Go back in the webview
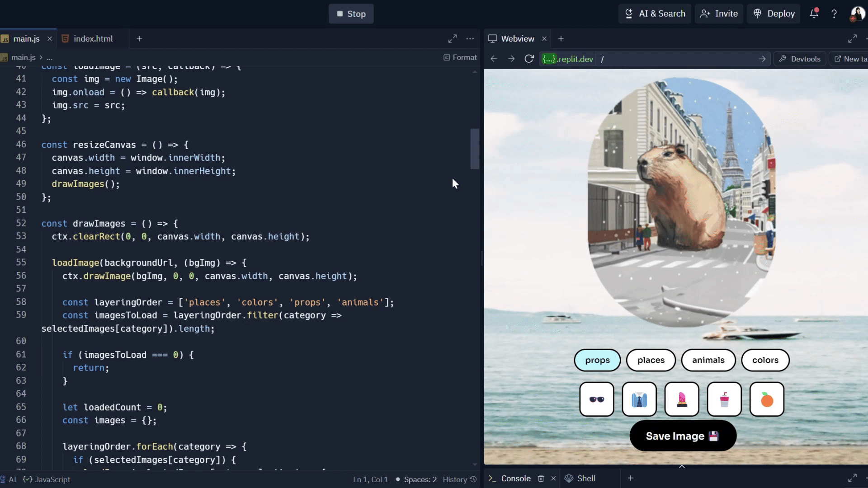Image resolution: width=868 pixels, height=488 pixels. pyautogui.click(x=494, y=59)
